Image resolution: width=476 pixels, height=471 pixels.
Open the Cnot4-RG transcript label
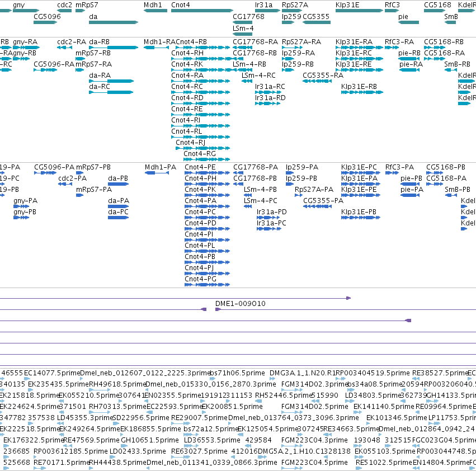(x=200, y=154)
